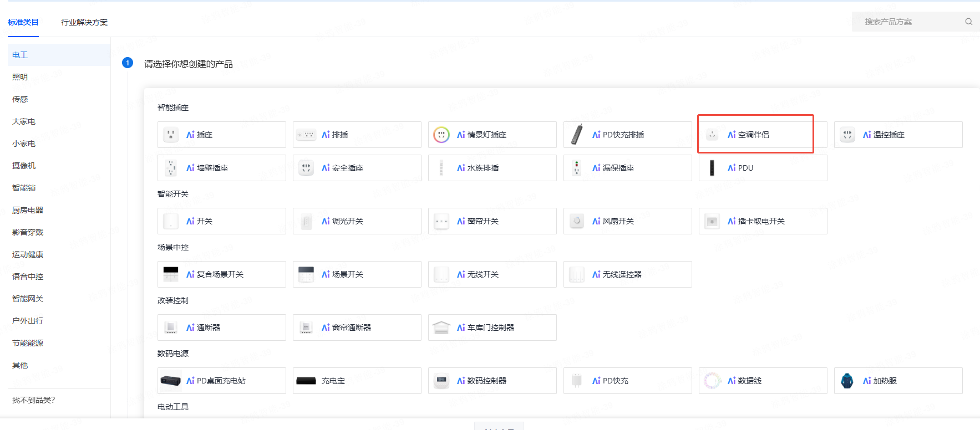Click the 安全插座 product icon
The height and width of the screenshot is (430, 980).
coord(306,168)
